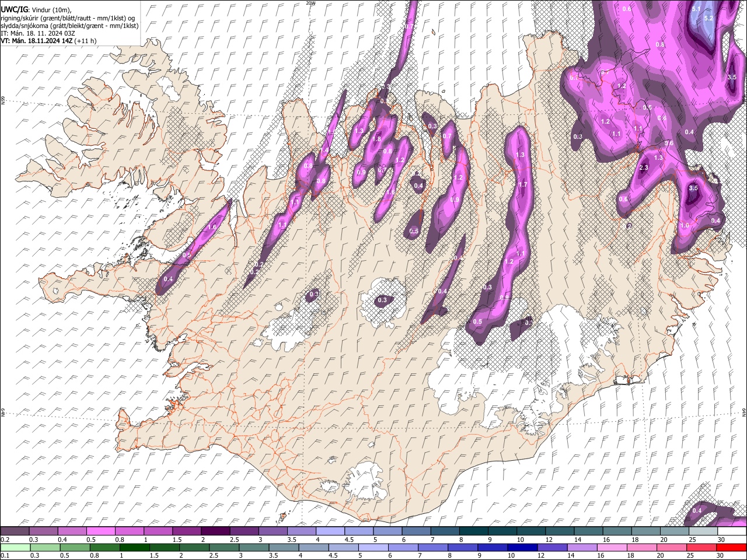Image resolution: width=747 pixels, height=560 pixels.
Task: Click the '20' label in upper legend row
Action: coord(664,540)
